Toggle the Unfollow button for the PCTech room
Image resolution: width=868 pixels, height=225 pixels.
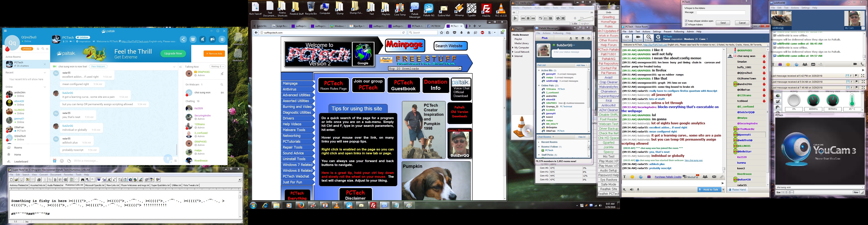click(x=83, y=37)
